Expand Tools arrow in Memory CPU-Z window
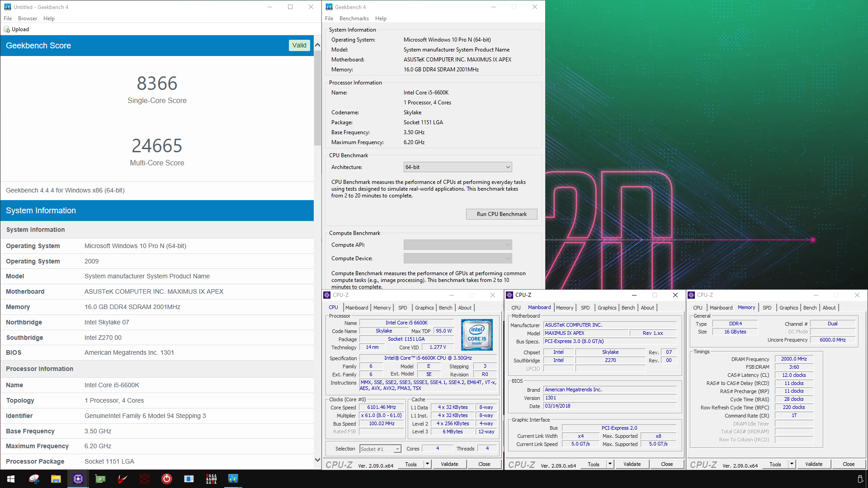Viewport: 868px width, 488px height. pos(792,464)
